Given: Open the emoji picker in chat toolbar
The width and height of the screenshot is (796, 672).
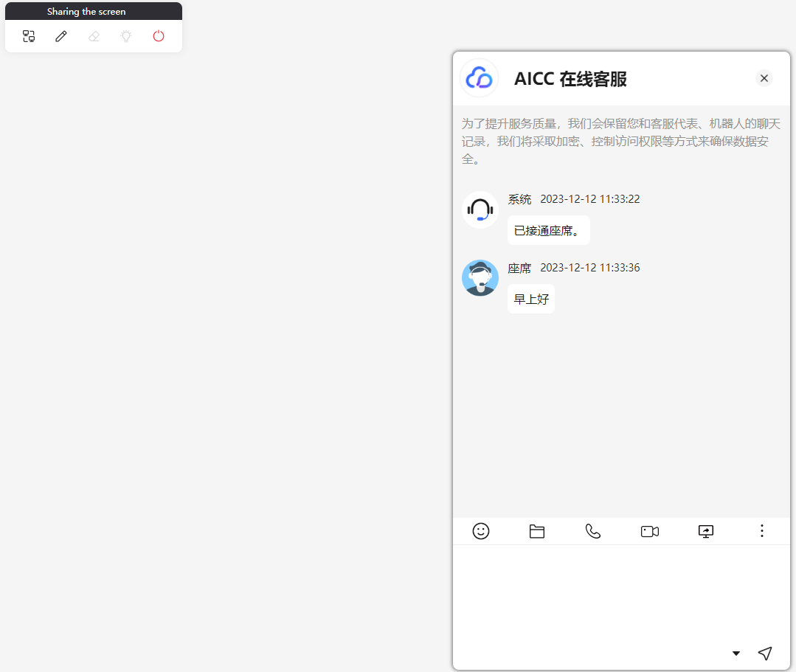Looking at the screenshot, I should (481, 531).
